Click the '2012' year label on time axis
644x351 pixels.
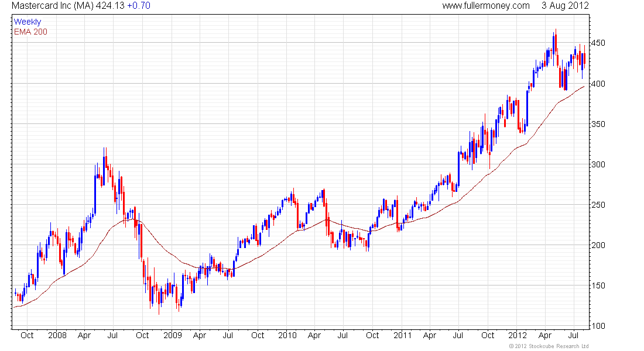pyautogui.click(x=518, y=335)
